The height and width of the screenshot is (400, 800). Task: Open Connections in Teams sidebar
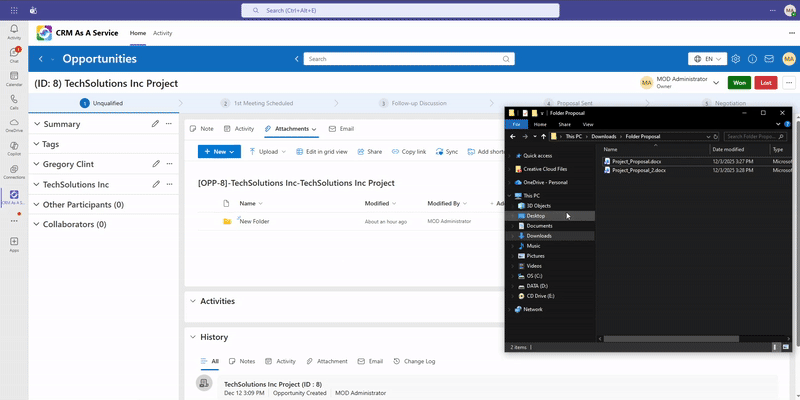[14, 171]
